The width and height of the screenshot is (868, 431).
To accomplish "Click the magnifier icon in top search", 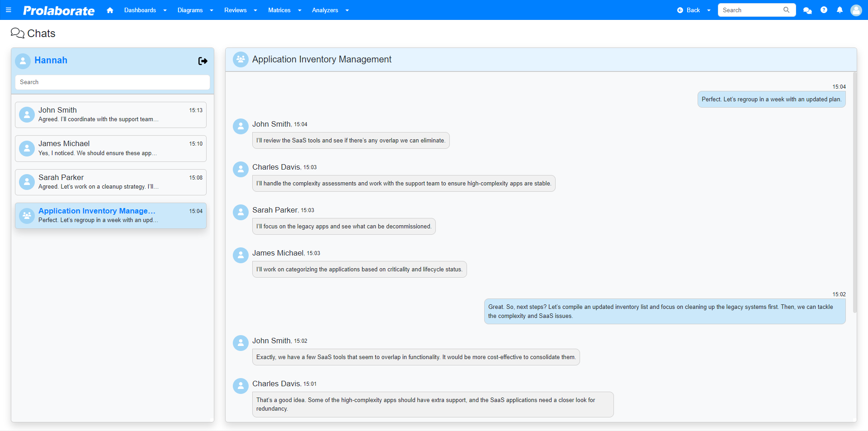I will point(787,10).
